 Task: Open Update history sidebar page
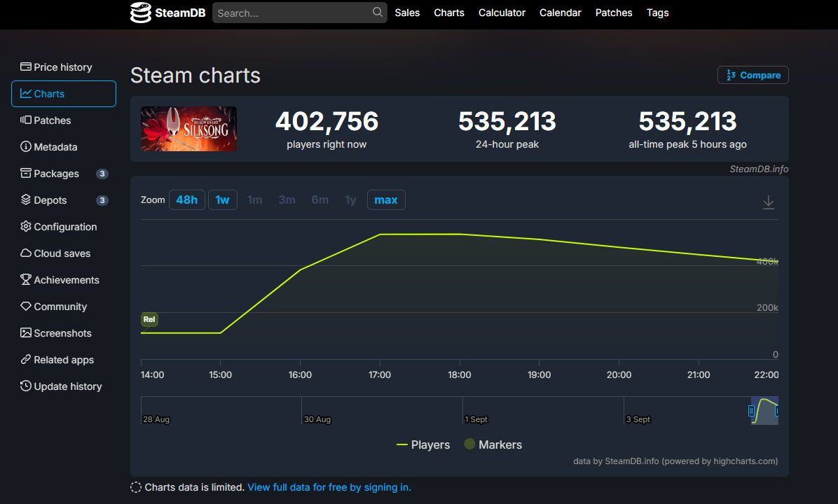64,386
